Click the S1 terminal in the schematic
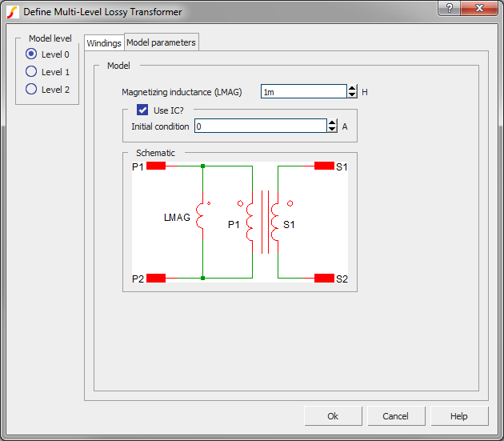The height and width of the screenshot is (441, 504). 324,166
